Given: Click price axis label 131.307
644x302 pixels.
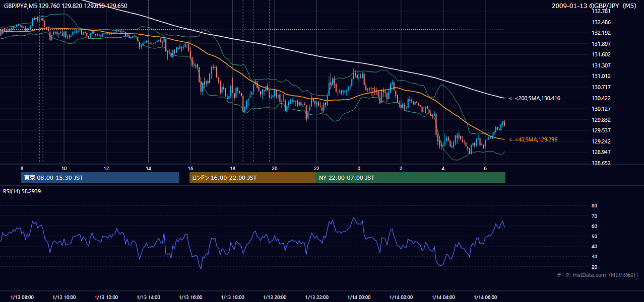Looking at the screenshot, I should 601,65.
